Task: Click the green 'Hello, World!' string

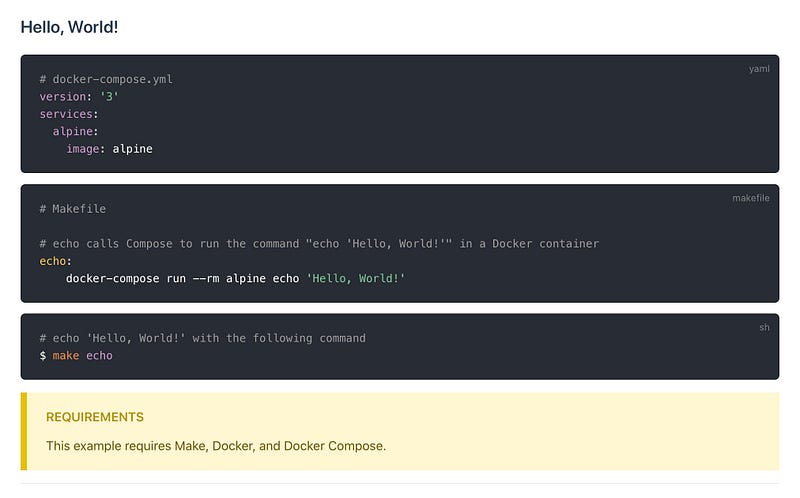Action: 356,278
